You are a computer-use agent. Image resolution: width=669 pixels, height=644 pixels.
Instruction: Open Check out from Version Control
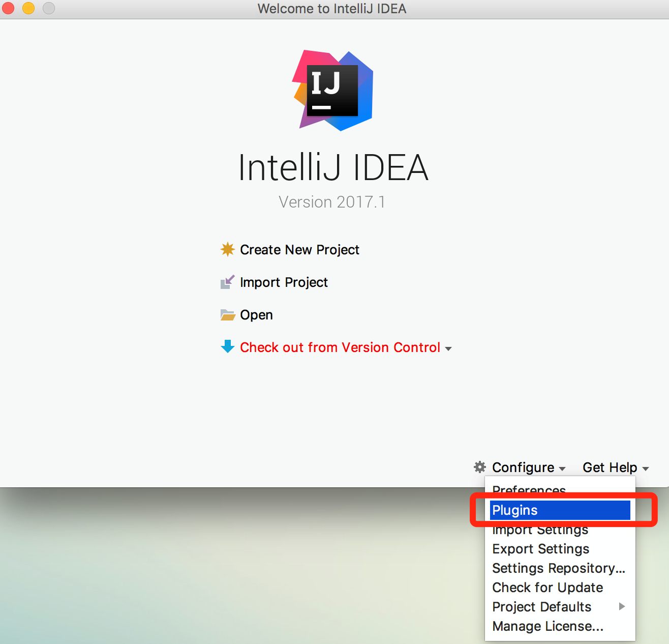(340, 347)
